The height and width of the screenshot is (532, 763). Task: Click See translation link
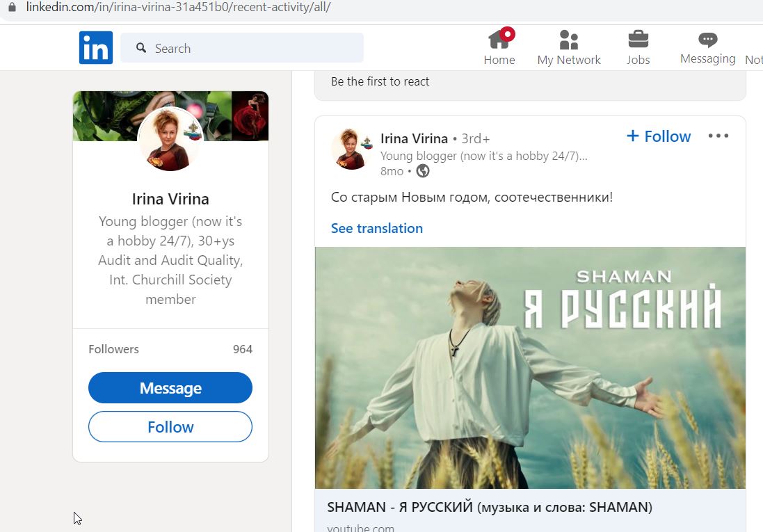pyautogui.click(x=377, y=228)
